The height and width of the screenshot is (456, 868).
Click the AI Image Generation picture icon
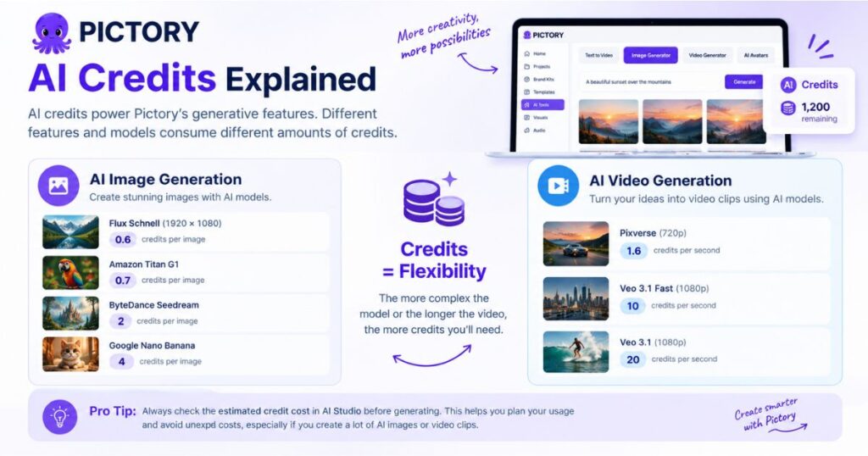coord(58,186)
